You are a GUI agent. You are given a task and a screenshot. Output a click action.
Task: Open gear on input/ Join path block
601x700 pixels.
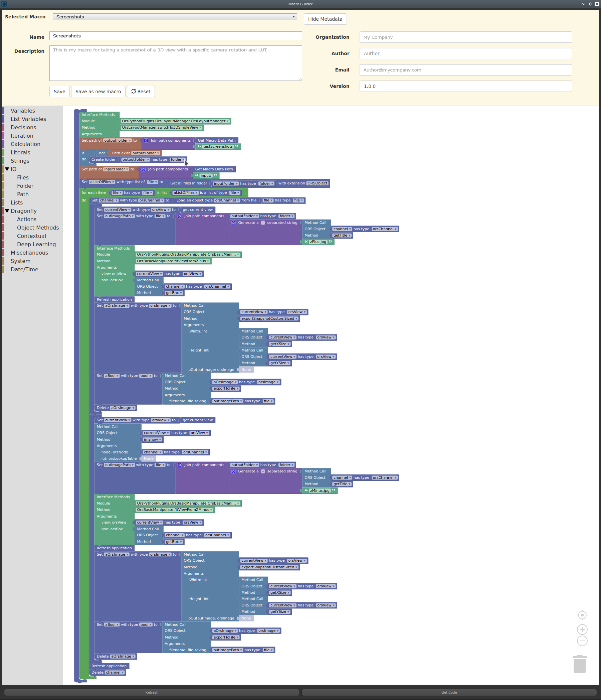click(143, 169)
